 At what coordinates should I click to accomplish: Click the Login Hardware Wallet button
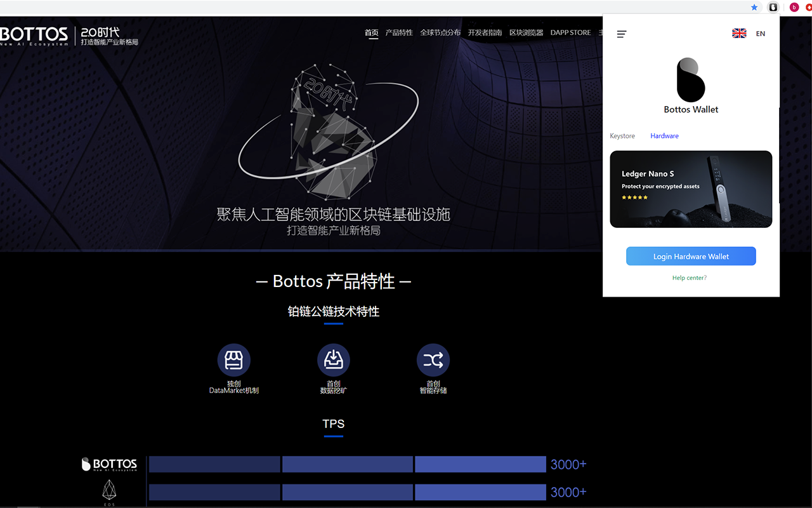coord(691,256)
